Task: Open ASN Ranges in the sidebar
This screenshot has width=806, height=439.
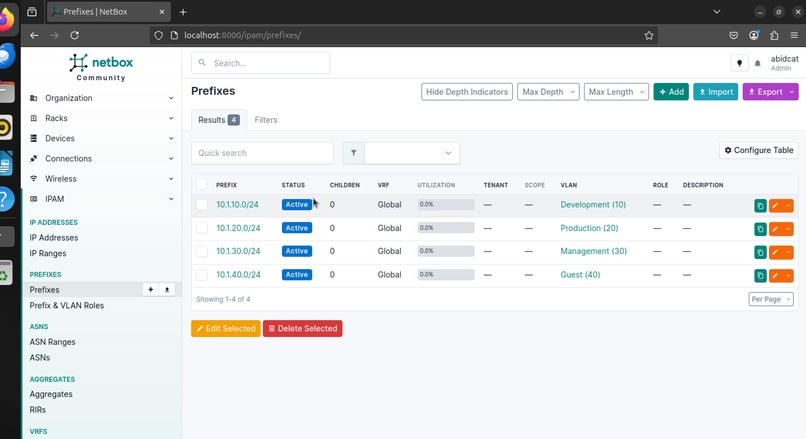Action: coord(52,342)
